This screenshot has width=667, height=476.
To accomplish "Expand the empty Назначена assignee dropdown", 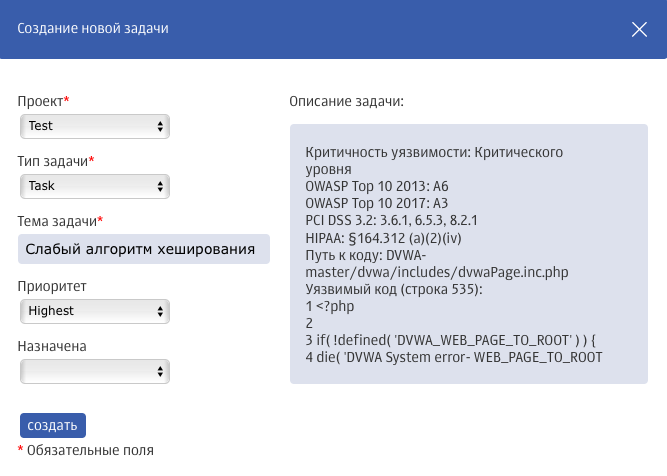I will pyautogui.click(x=95, y=371).
